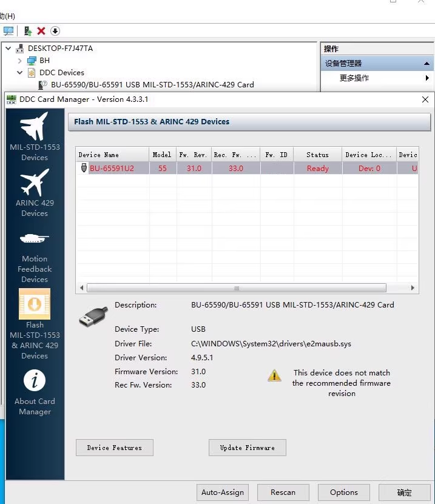Click the USB plug image
435x504 pixels.
pyautogui.click(x=93, y=317)
